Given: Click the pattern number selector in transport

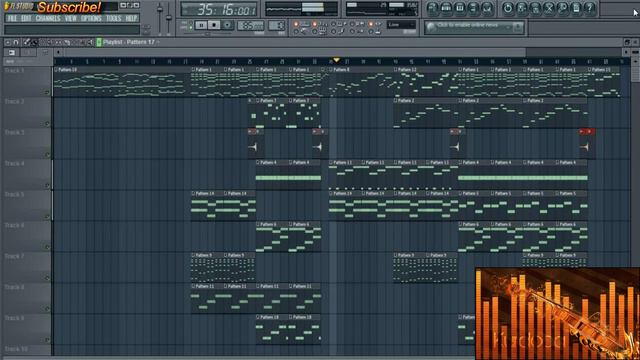Looking at the screenshot, I should [276, 25].
